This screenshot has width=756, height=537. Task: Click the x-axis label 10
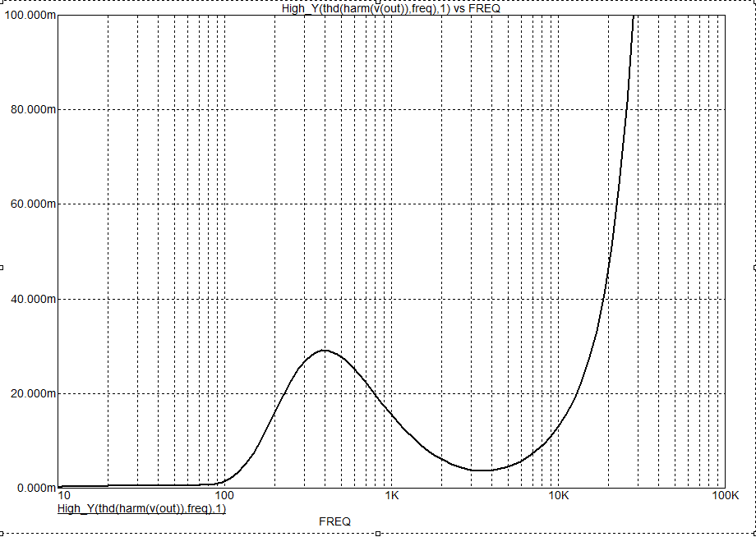tap(63, 496)
